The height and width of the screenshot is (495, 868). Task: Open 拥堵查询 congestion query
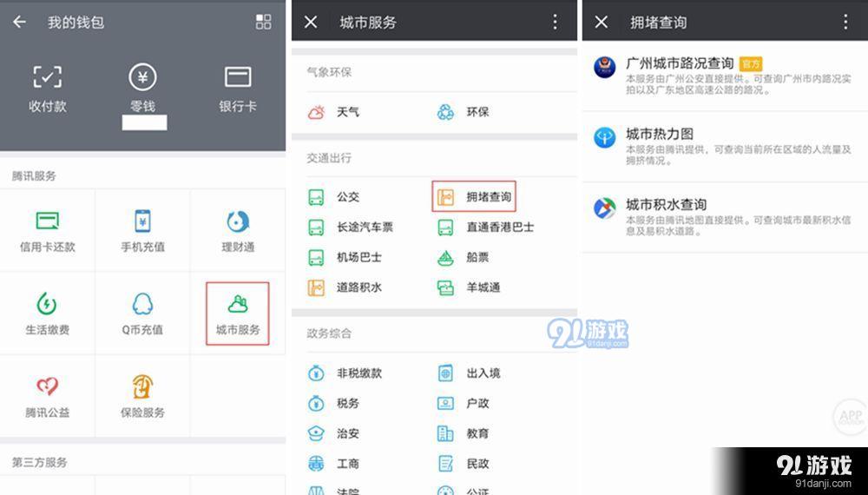(474, 196)
